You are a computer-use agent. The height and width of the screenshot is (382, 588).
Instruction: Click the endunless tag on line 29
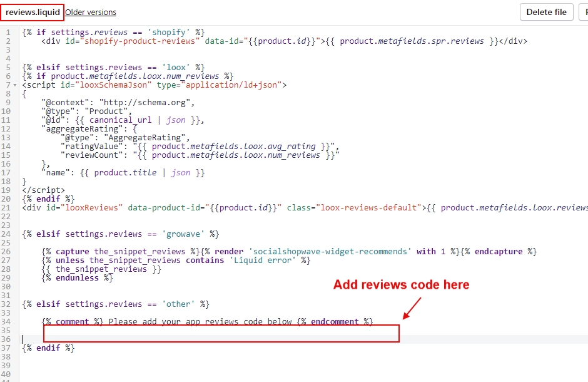coord(77,278)
